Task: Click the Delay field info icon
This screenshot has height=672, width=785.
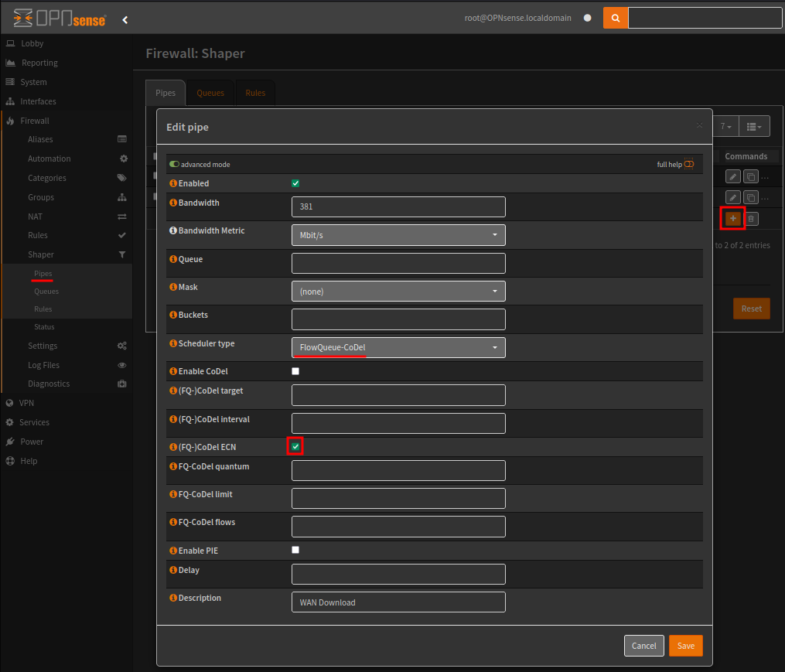Action: click(x=173, y=570)
